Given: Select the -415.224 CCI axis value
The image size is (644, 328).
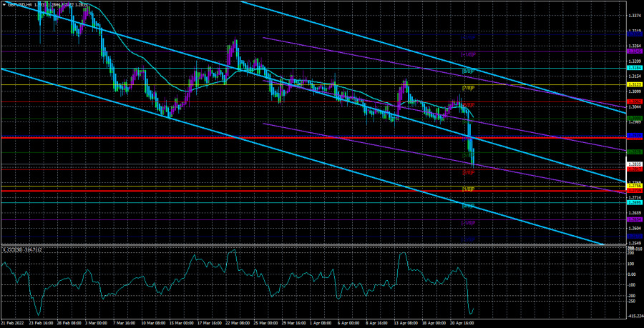Looking at the screenshot, I should point(636,316).
